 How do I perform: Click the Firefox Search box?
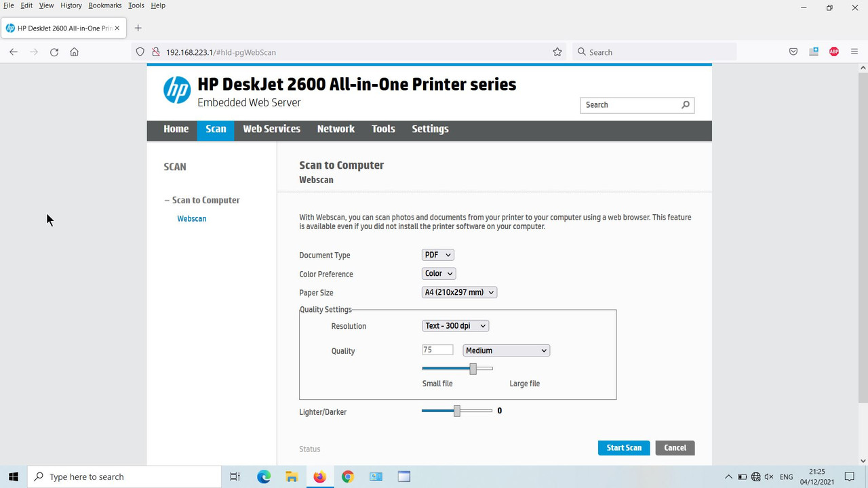click(654, 52)
